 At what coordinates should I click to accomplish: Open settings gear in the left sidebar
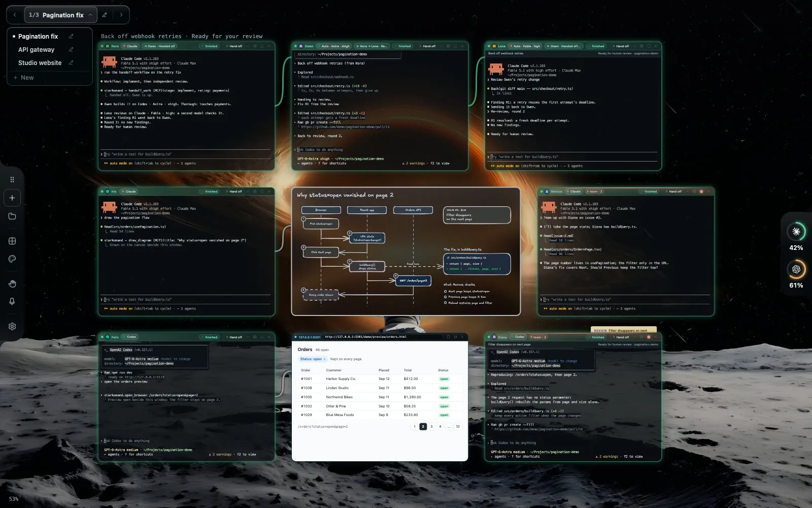[12, 327]
